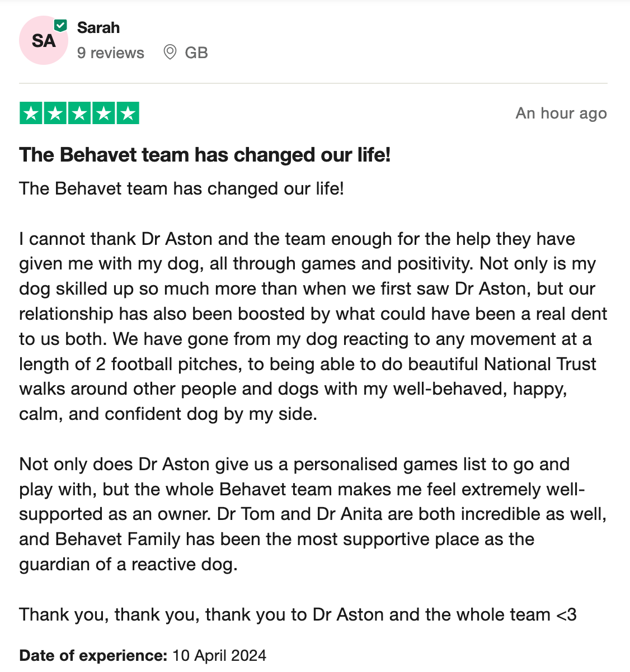The height and width of the screenshot is (672, 630).
Task: Click the "An hour ago" timestamp
Action: click(561, 113)
